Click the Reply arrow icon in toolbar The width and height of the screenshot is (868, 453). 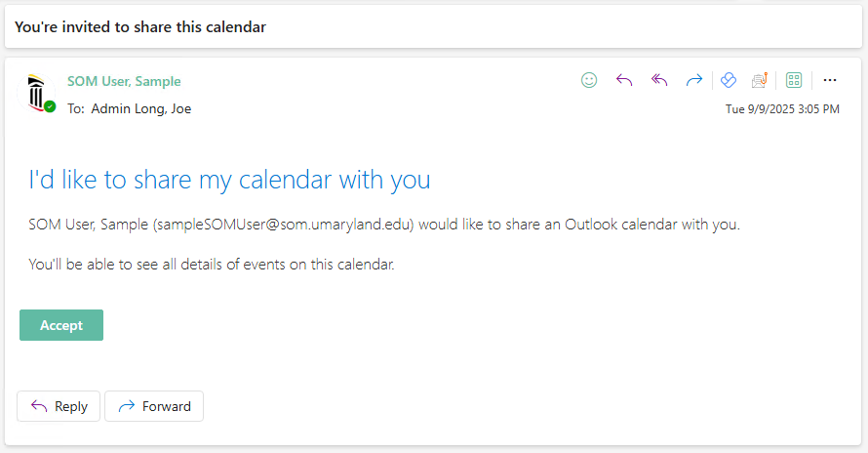click(x=624, y=81)
